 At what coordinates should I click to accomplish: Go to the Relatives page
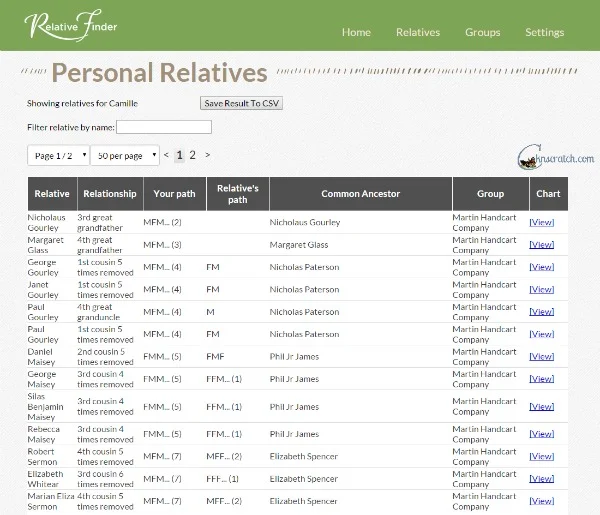(x=418, y=32)
